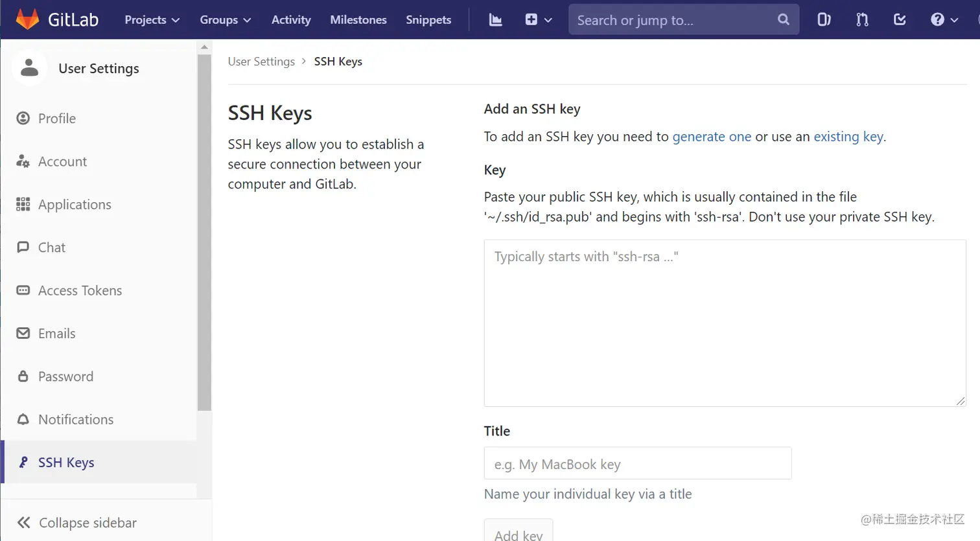
Task: Click the Password lock icon
Action: [x=23, y=376]
